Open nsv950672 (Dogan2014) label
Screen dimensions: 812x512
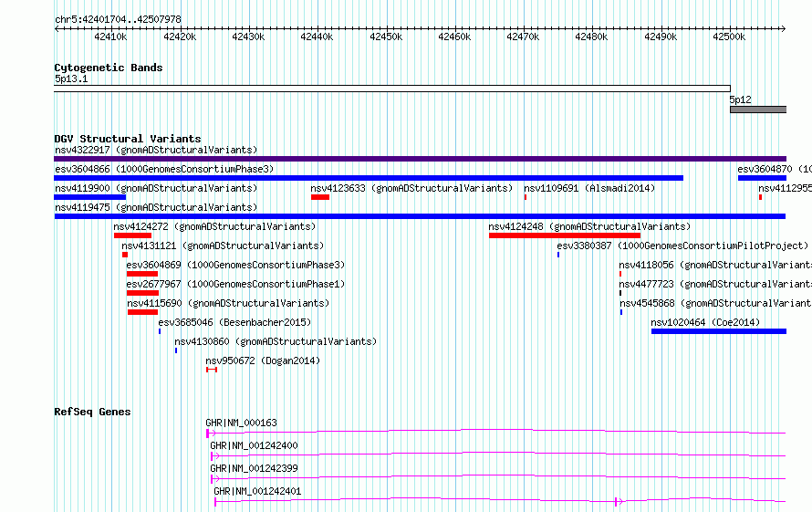coord(263,360)
